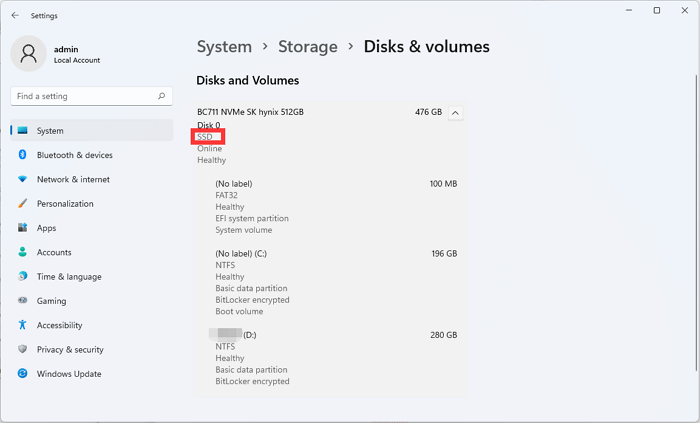Click the admin profile avatar

pyautogui.click(x=28, y=54)
